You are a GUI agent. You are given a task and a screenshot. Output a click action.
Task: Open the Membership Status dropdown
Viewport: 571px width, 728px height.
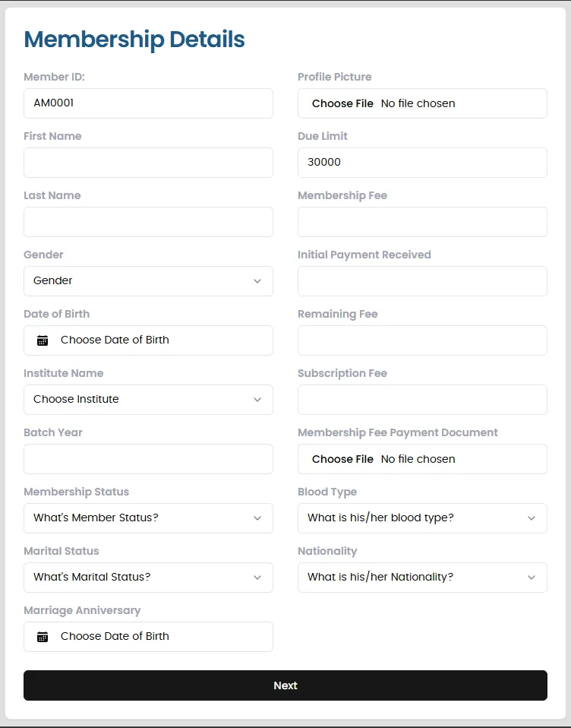click(148, 518)
